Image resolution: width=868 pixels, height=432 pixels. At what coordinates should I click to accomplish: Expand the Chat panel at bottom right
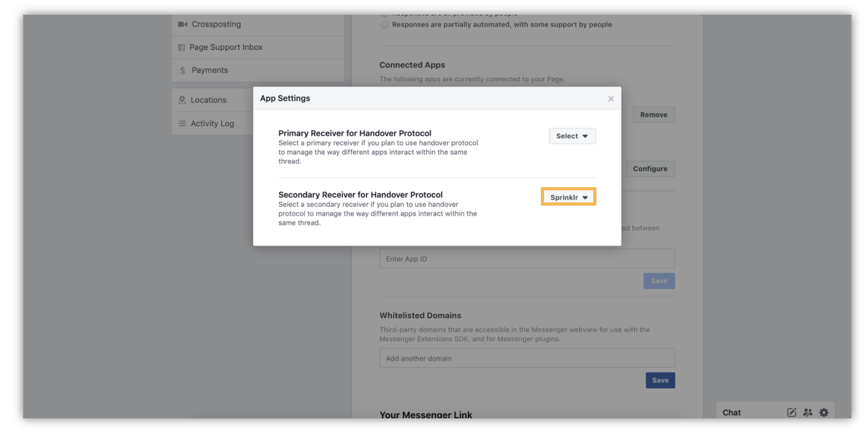[732, 412]
